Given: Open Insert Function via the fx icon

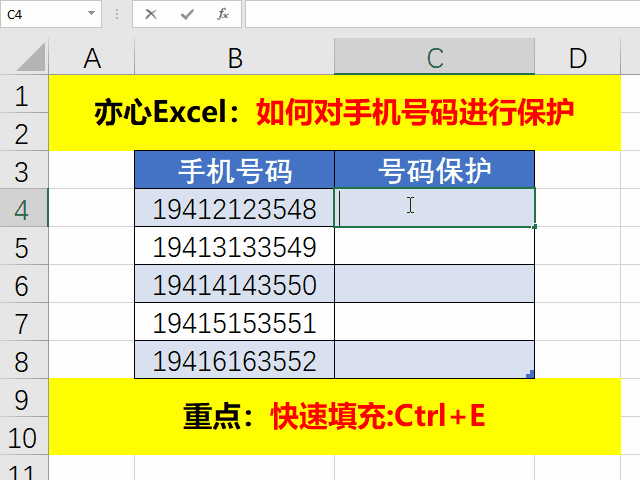Looking at the screenshot, I should [x=223, y=14].
